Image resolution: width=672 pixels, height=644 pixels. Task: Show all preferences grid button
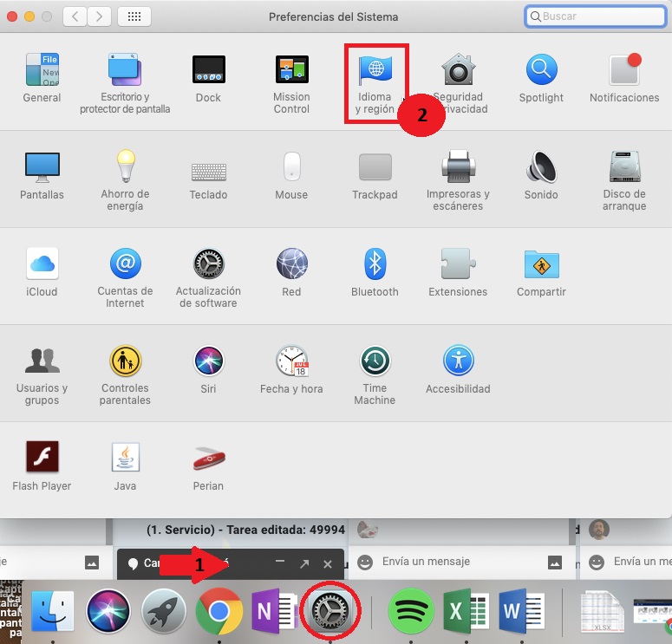[x=134, y=16]
